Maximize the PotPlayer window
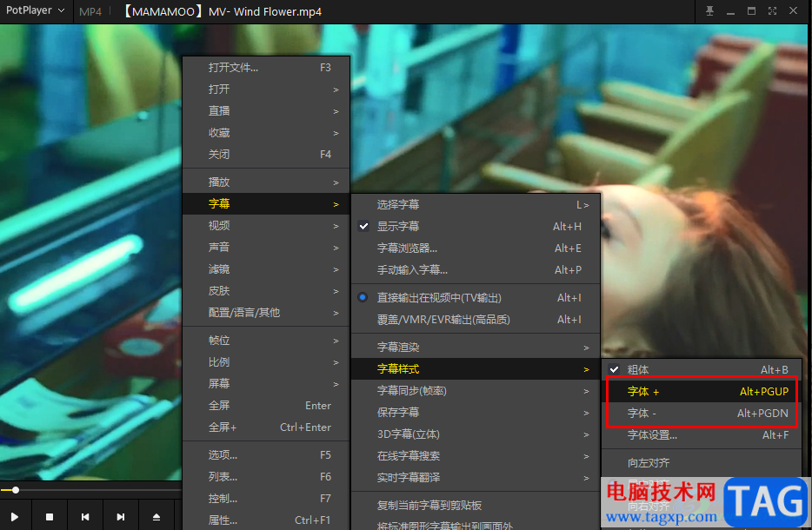The height and width of the screenshot is (530, 812). click(x=751, y=11)
